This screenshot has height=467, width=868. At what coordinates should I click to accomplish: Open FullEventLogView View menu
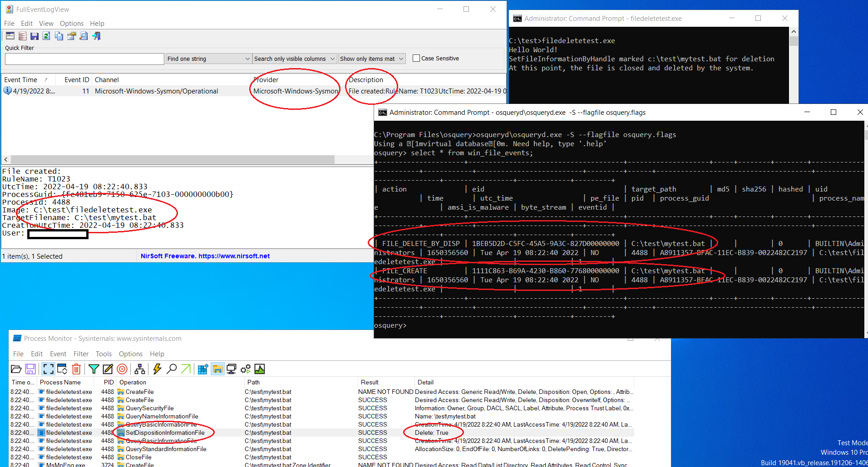point(46,24)
